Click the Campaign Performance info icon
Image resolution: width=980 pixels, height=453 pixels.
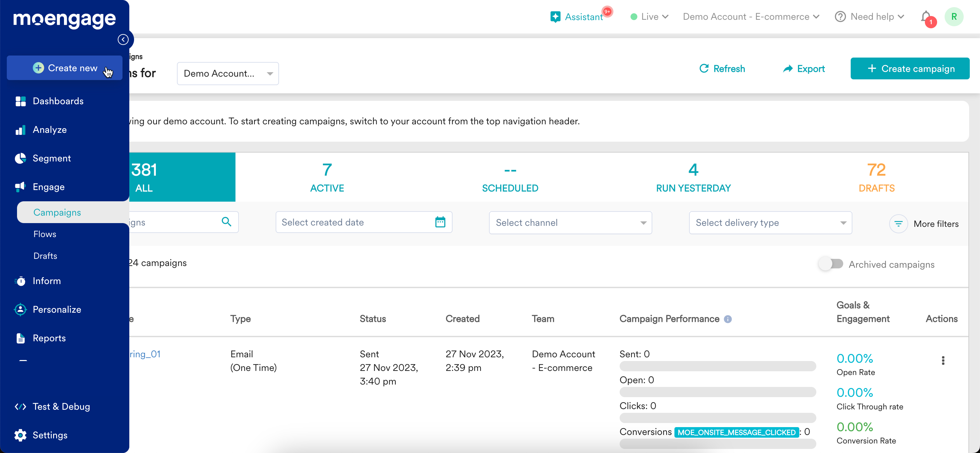(x=728, y=319)
